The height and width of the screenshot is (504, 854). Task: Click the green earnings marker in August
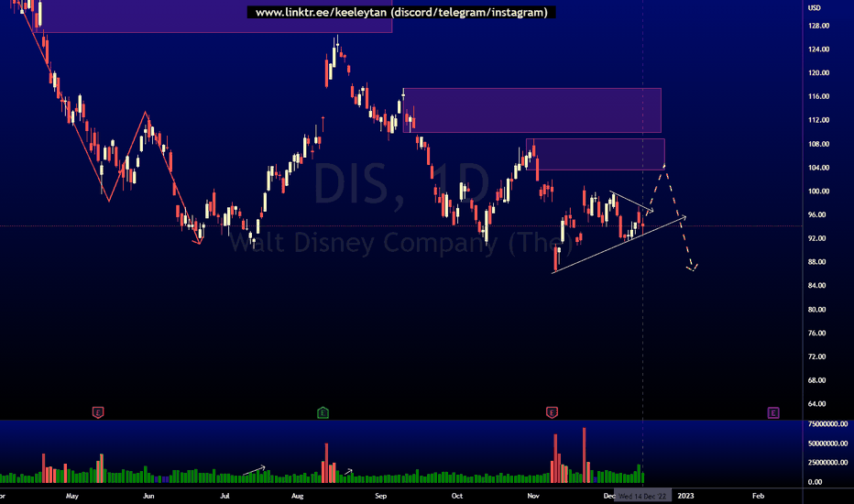(323, 412)
